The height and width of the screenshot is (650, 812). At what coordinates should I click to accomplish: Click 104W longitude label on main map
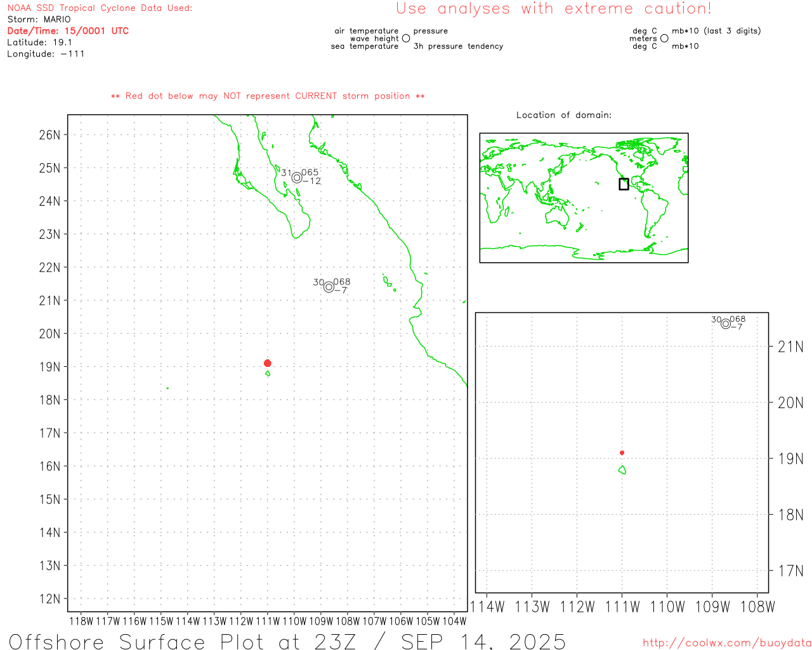point(454,621)
